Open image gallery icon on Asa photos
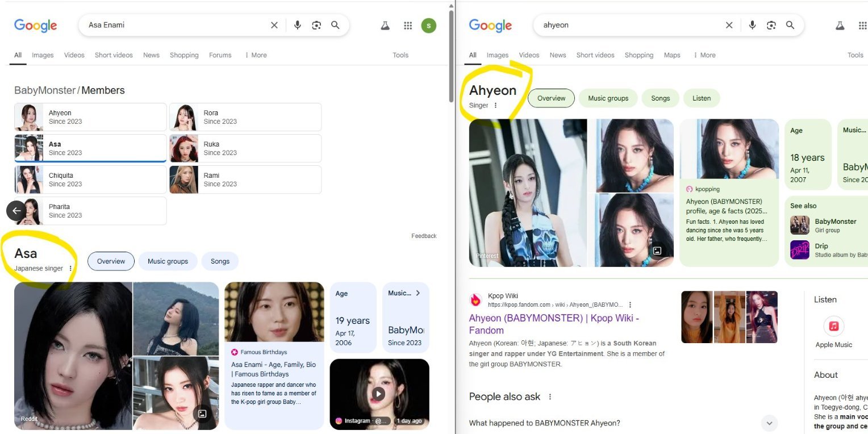Viewport: 868px width, 434px height. [x=202, y=414]
